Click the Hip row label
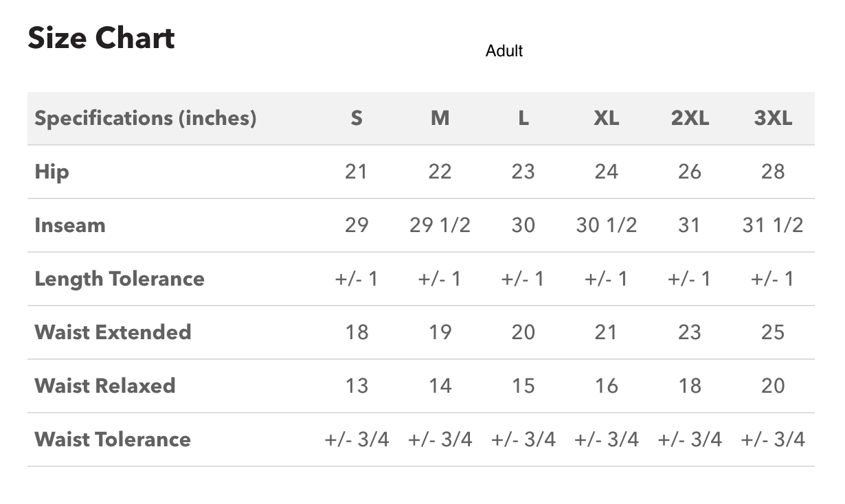The width and height of the screenshot is (845, 504). pyautogui.click(x=52, y=172)
